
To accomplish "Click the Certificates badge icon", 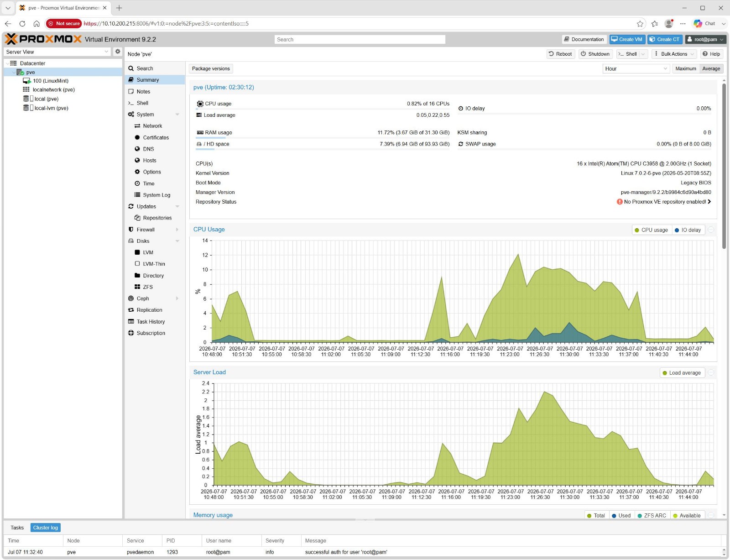I will point(137,137).
